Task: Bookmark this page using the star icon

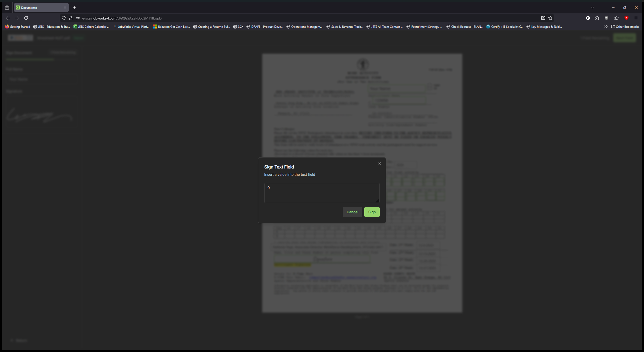Action: (x=550, y=18)
